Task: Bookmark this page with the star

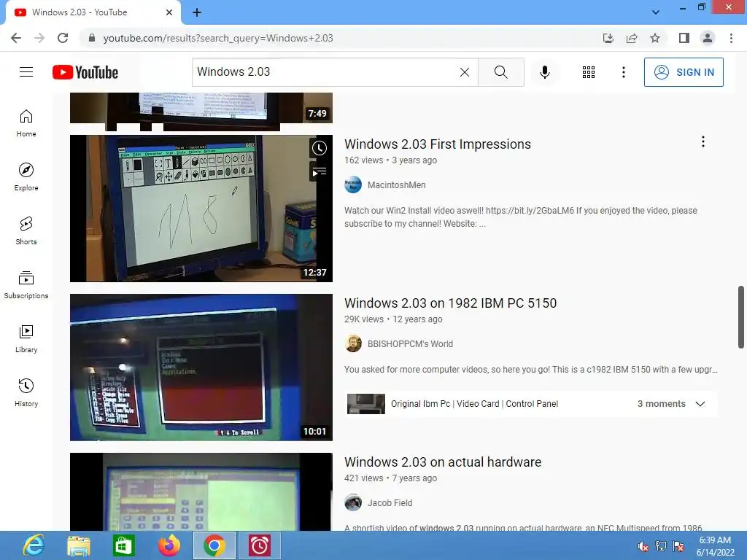Action: [655, 38]
